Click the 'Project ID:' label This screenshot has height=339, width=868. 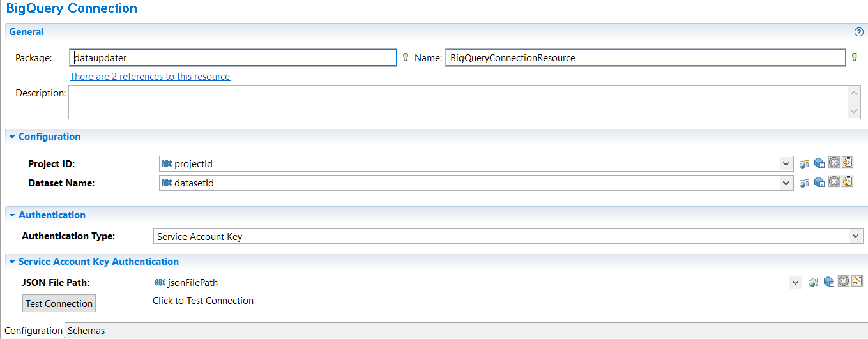[52, 164]
